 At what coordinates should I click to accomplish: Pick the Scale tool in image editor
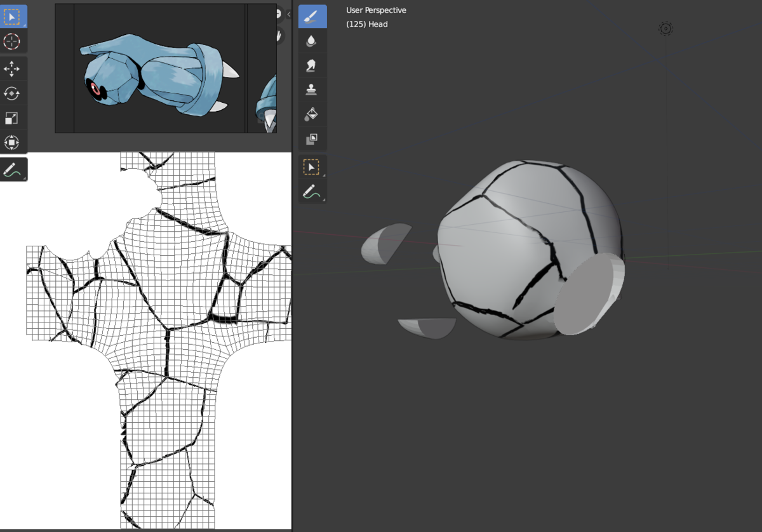(x=12, y=118)
